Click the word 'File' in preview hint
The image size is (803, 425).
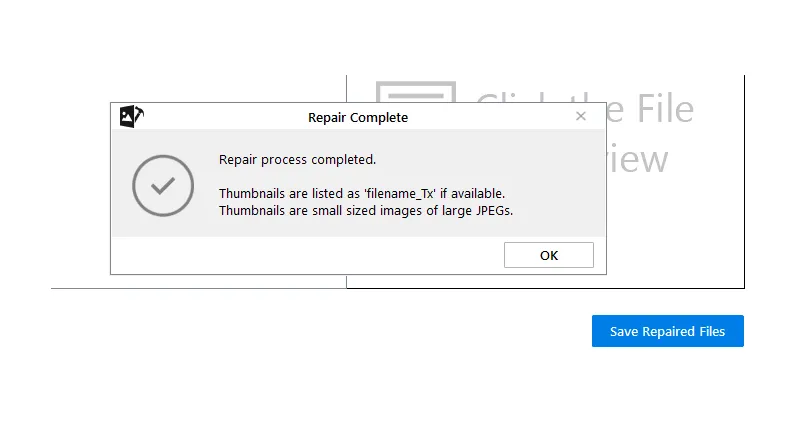tap(665, 109)
